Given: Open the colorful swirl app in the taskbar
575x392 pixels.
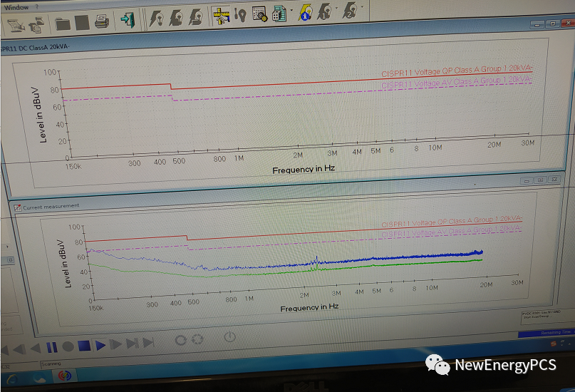Looking at the screenshot, I should 64,374.
